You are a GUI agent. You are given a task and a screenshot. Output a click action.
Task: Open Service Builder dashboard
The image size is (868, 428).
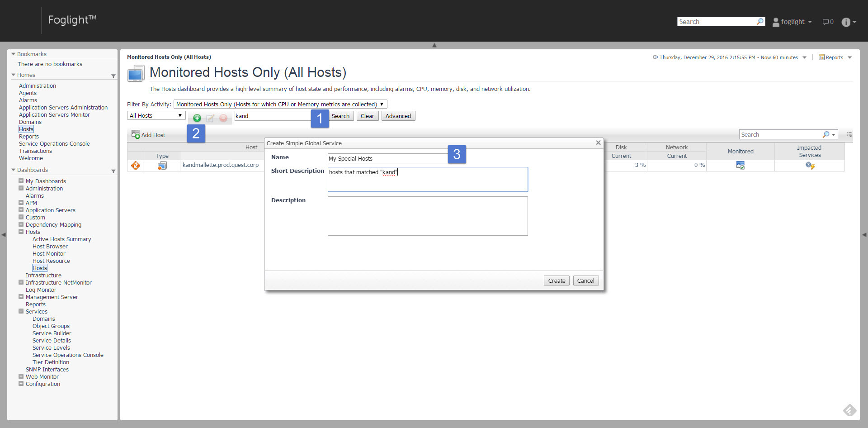pyautogui.click(x=52, y=333)
